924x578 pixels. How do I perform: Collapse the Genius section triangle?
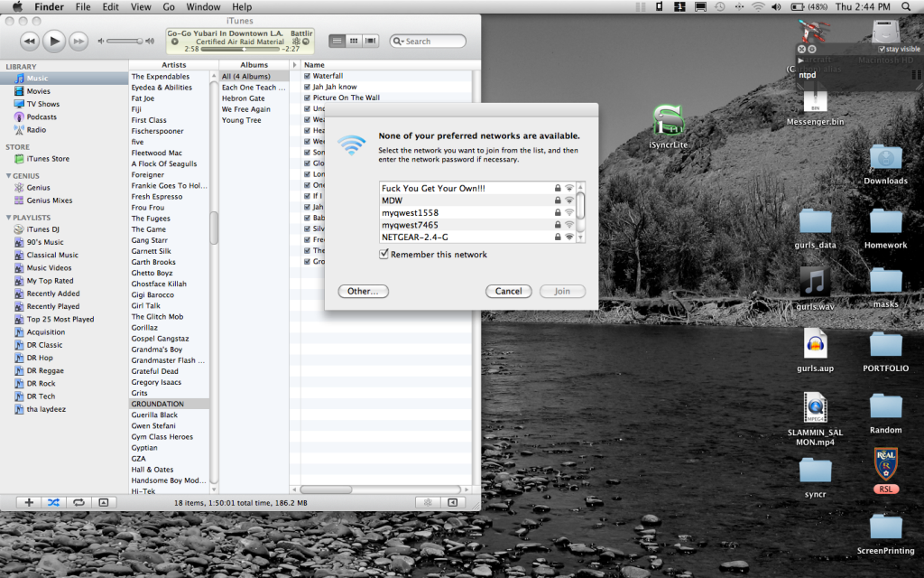(x=9, y=176)
